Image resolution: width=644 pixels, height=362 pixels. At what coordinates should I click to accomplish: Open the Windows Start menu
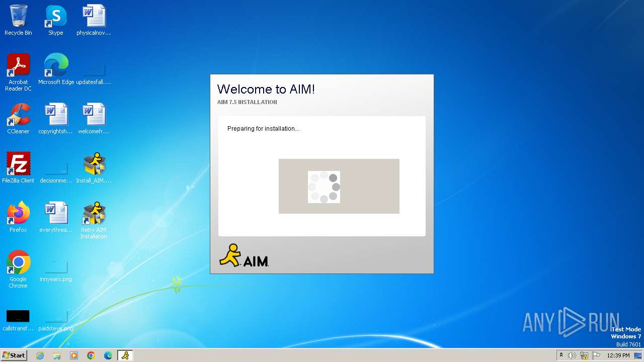point(14,355)
